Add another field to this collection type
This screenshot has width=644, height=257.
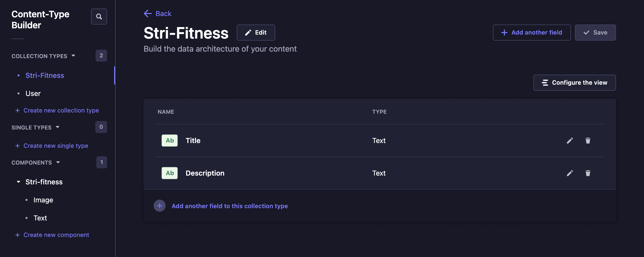(x=230, y=206)
